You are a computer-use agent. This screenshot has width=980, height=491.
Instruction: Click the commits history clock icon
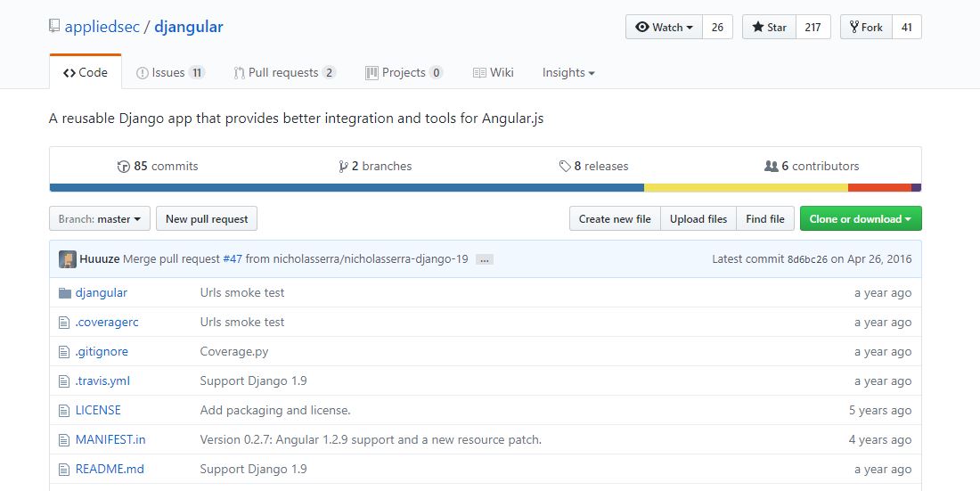pyautogui.click(x=123, y=167)
